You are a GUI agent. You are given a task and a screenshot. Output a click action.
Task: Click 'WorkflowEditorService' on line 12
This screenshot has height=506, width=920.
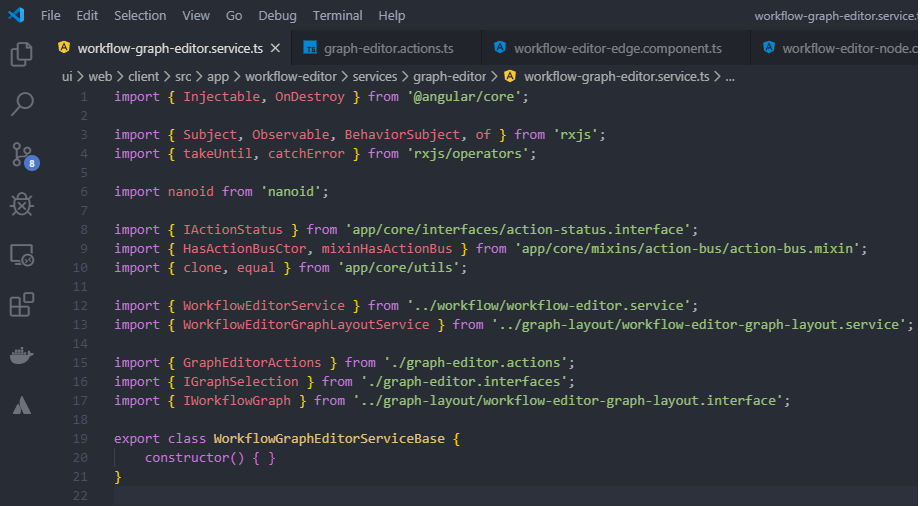[x=263, y=305]
